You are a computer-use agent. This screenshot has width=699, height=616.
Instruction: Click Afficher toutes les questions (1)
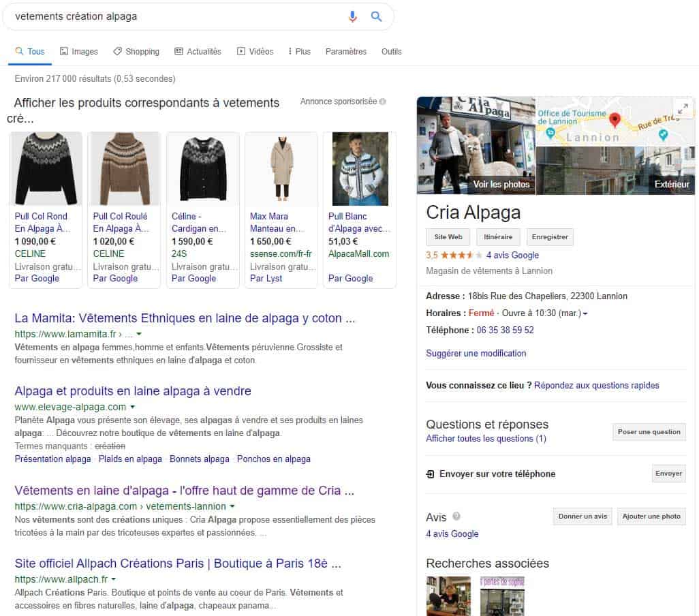click(486, 439)
